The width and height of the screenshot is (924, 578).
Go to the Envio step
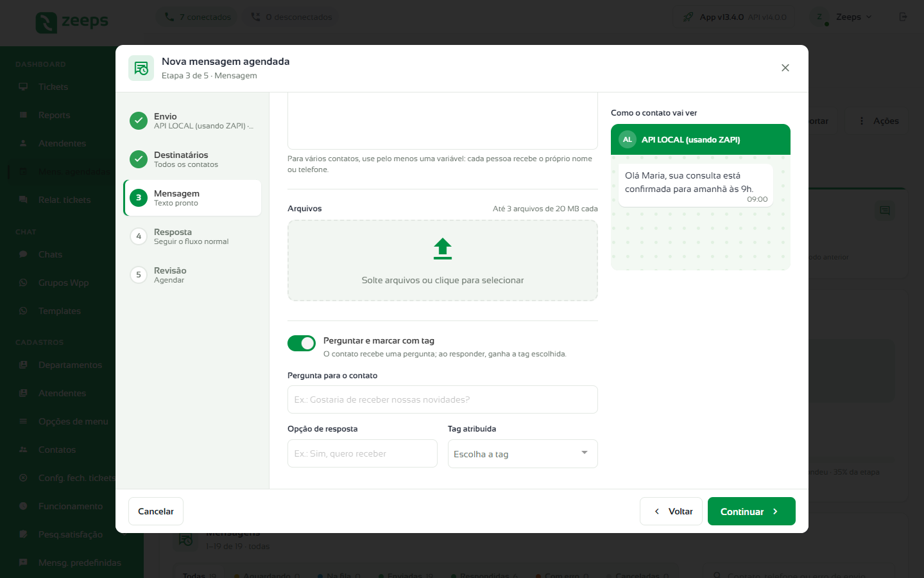(x=193, y=121)
